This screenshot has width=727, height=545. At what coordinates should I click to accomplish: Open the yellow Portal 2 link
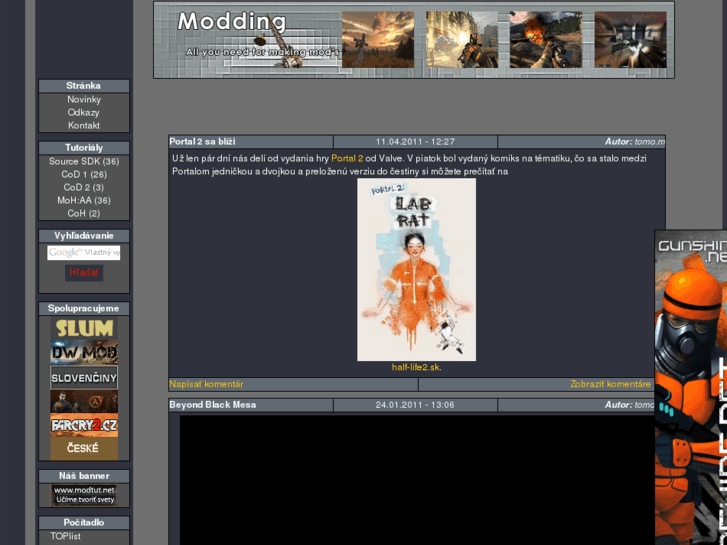(x=347, y=159)
